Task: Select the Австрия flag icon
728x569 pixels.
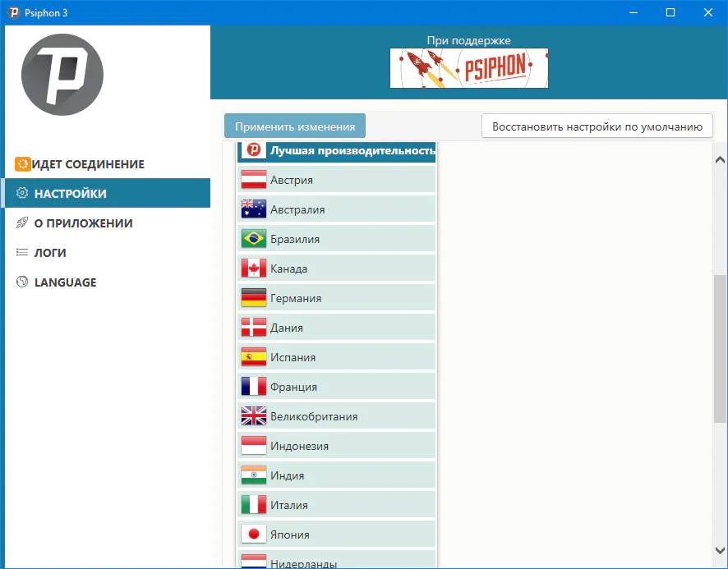Action: pos(253,180)
